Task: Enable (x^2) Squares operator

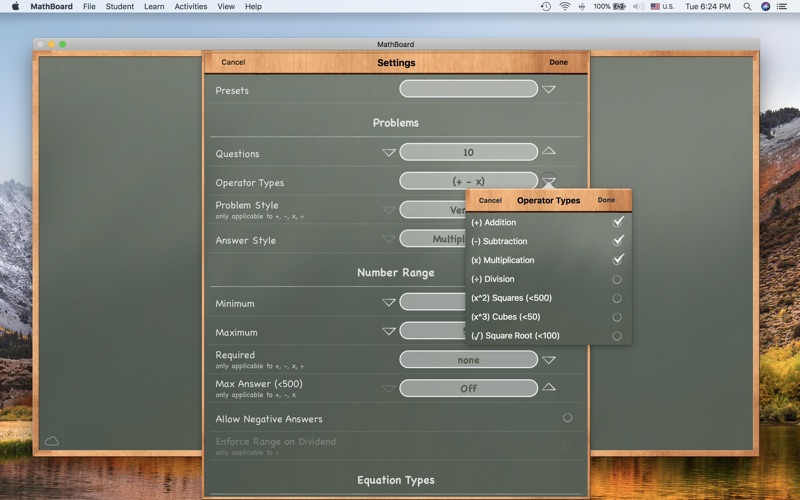Action: pos(617,298)
